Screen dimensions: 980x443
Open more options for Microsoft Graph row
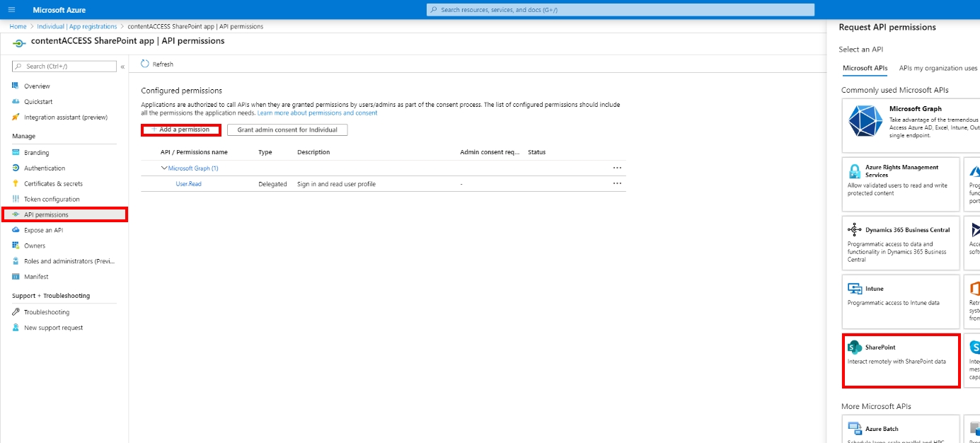click(x=617, y=168)
